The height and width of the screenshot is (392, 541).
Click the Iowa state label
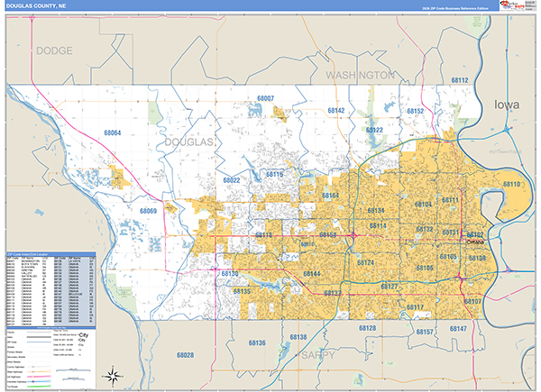point(507,105)
